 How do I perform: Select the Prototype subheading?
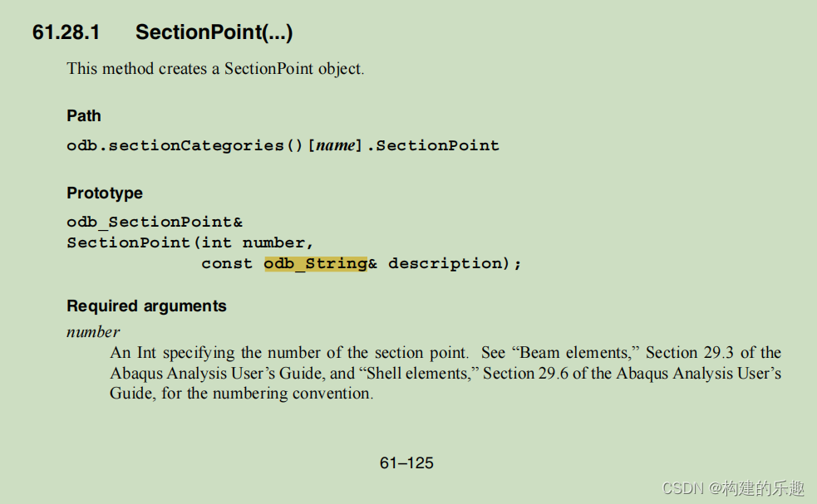coord(105,193)
